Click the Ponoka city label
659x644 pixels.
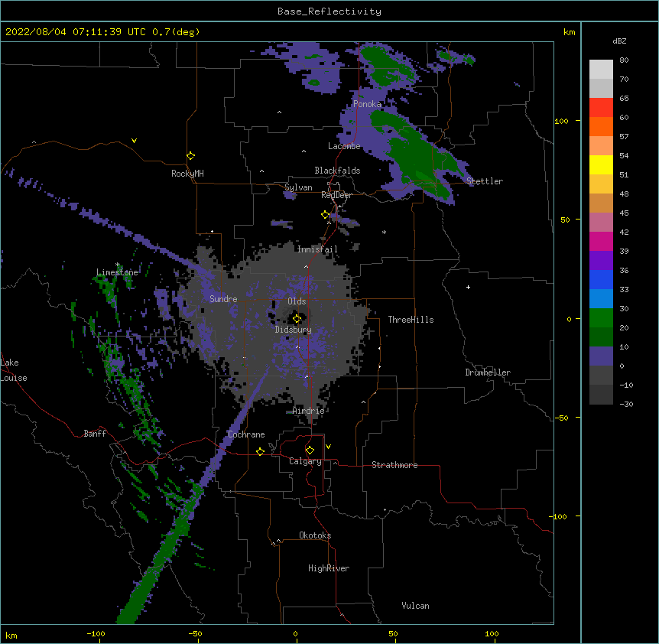tap(367, 104)
